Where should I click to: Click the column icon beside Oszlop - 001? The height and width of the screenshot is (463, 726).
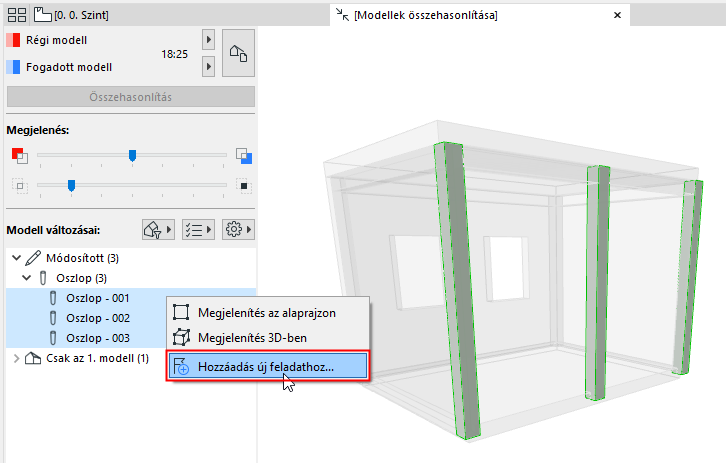point(53,298)
